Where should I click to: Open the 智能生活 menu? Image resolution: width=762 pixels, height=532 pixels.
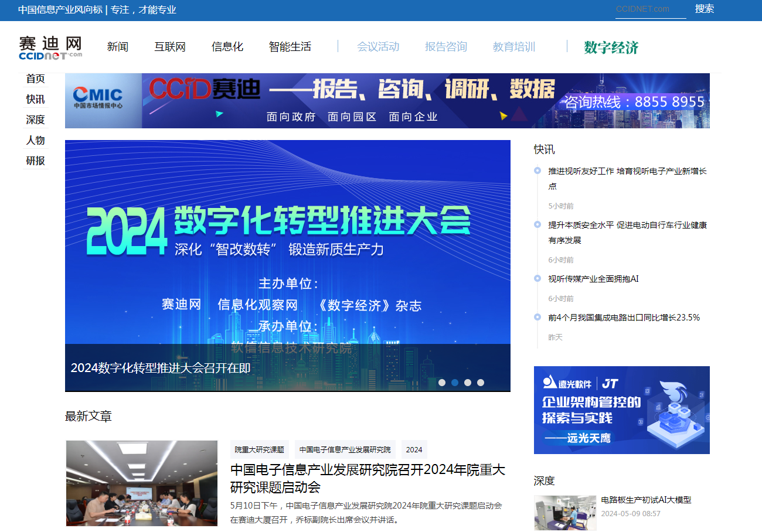[x=290, y=47]
